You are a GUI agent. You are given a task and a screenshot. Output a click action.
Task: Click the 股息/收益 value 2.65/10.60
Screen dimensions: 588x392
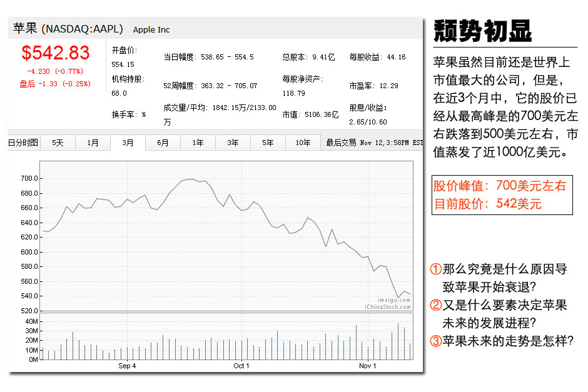click(x=368, y=122)
